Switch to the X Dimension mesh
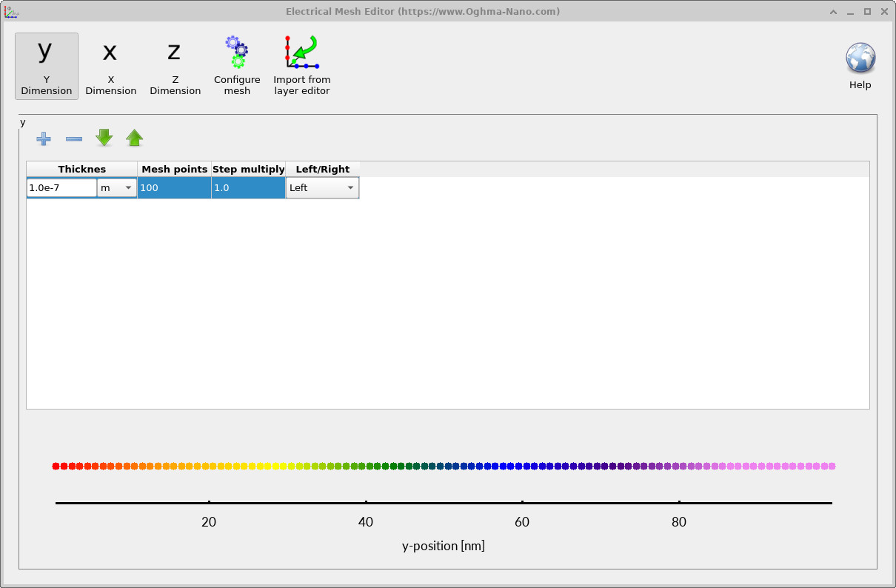The width and height of the screenshot is (896, 588). (x=111, y=66)
